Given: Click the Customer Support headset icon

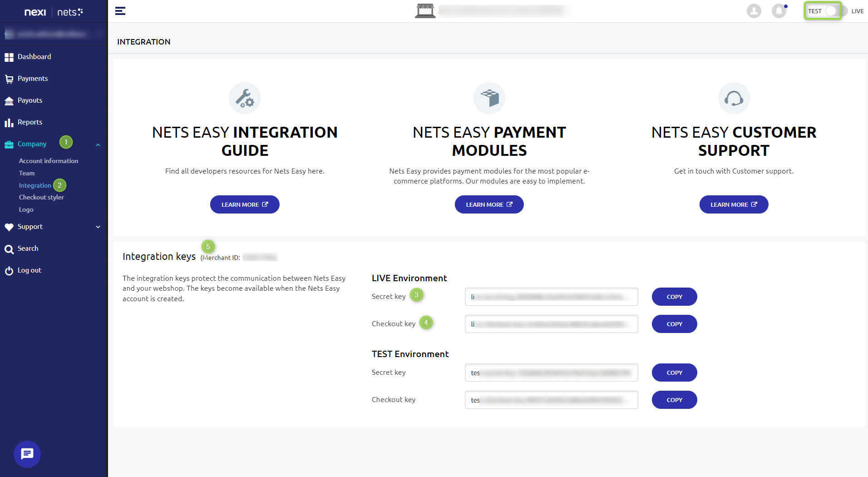Looking at the screenshot, I should 734,98.
